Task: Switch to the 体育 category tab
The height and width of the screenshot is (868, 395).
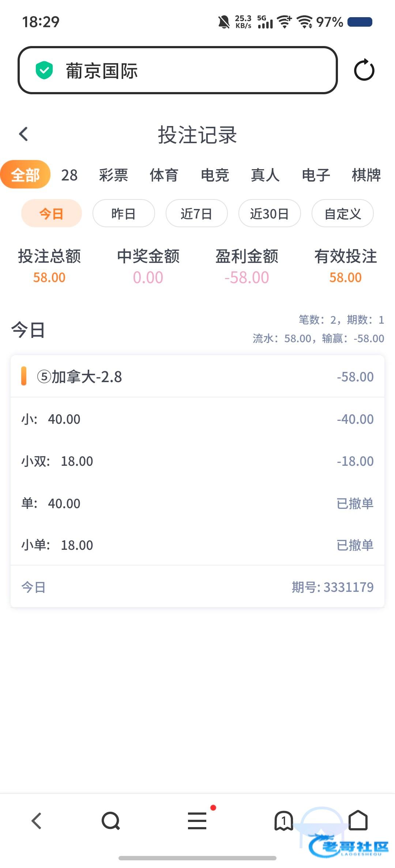Action: 164,175
